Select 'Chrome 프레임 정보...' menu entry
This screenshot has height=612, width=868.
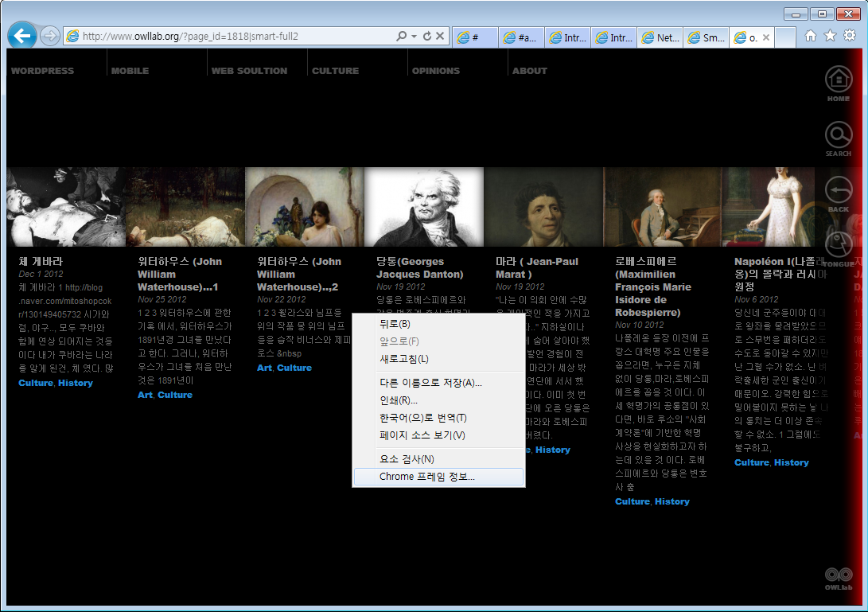[x=438, y=477]
